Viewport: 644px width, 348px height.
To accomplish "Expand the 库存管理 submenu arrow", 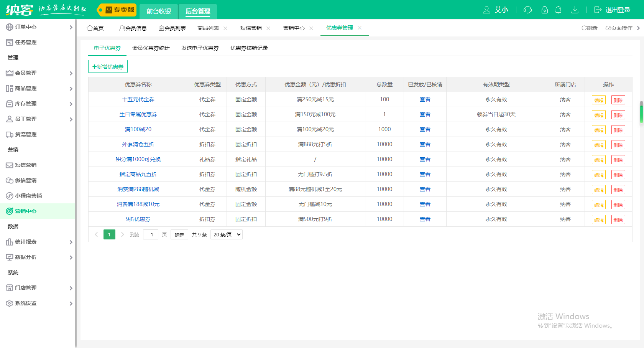I will point(71,104).
